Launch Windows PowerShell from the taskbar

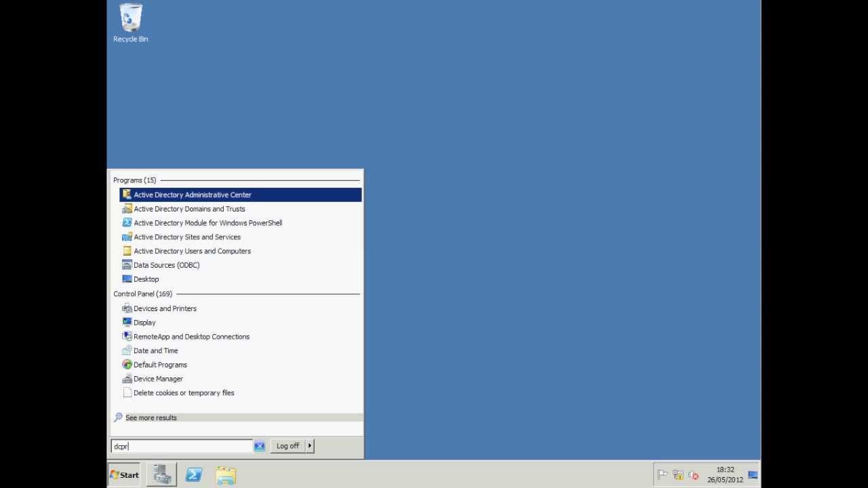click(x=194, y=474)
